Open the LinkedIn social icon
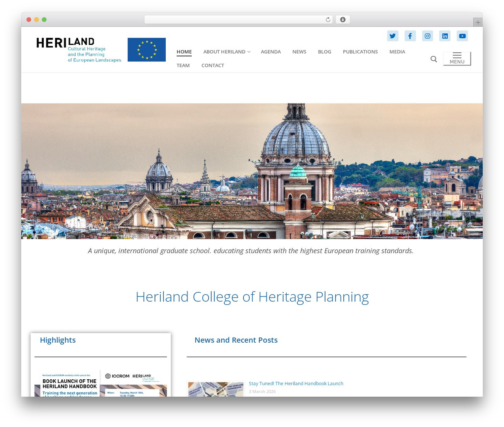The height and width of the screenshot is (427, 504). point(445,36)
